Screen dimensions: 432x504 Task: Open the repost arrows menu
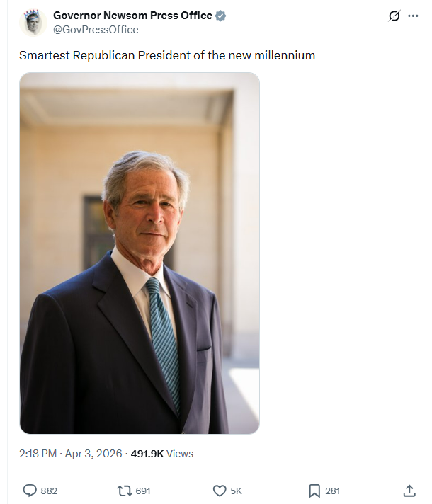(x=124, y=491)
